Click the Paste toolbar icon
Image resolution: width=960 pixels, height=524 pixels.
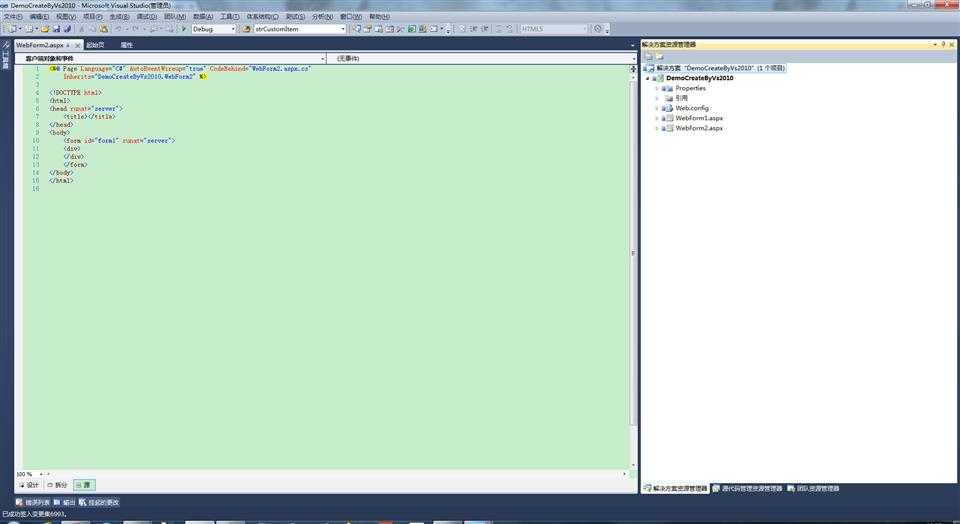click(x=103, y=29)
